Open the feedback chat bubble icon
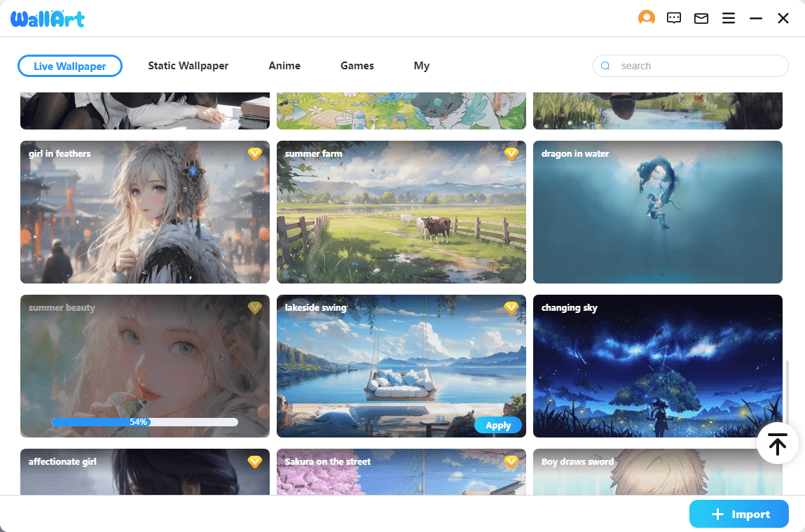Image resolution: width=805 pixels, height=532 pixels. click(x=673, y=18)
